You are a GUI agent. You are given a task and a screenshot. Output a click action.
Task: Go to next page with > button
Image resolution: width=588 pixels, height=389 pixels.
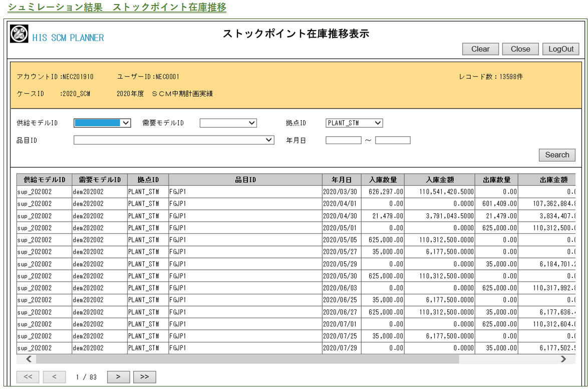[x=118, y=377]
